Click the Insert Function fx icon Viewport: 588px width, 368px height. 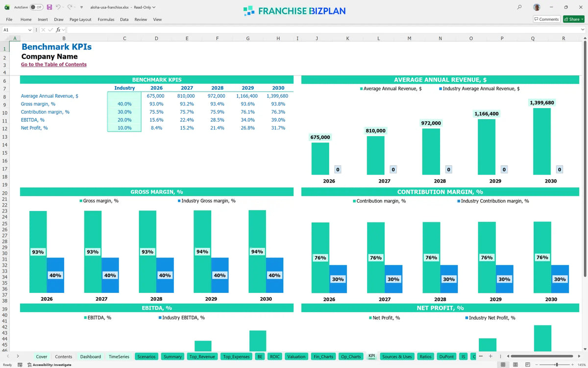(x=58, y=30)
